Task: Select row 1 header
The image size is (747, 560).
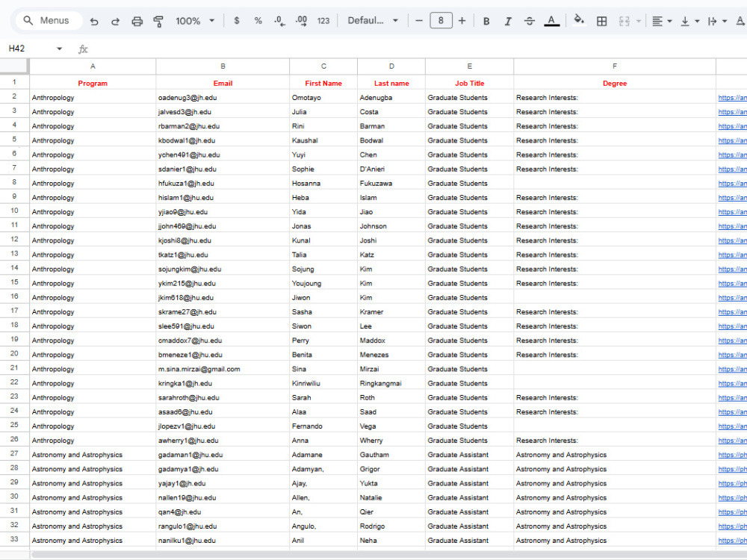Action: 14,82
